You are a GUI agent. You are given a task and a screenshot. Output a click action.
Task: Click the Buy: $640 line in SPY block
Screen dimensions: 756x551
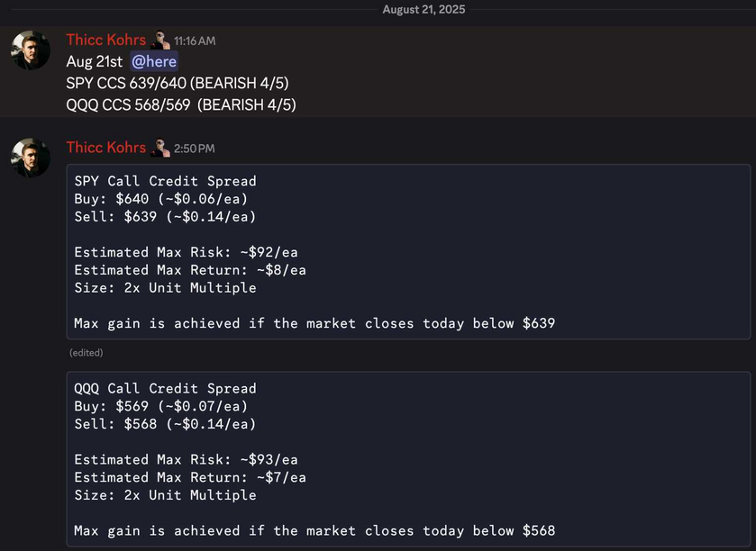tap(161, 199)
